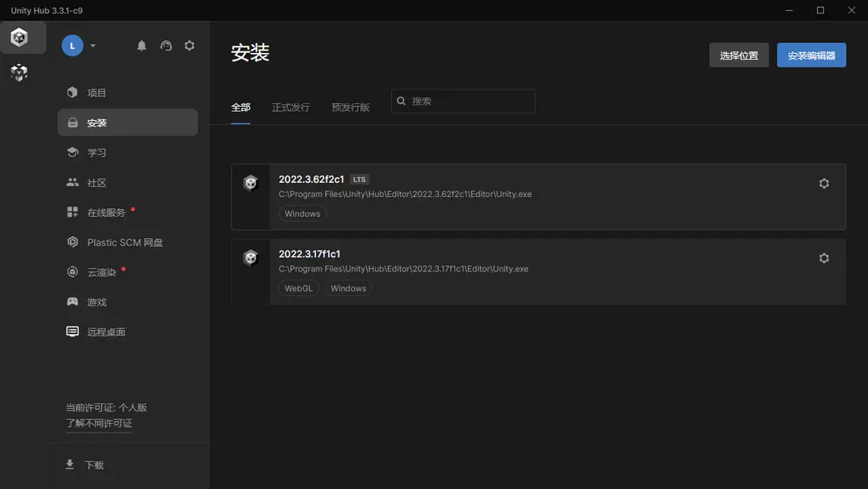Open 社区 in the sidebar
Screen dimensions: 868x489
coord(128,182)
